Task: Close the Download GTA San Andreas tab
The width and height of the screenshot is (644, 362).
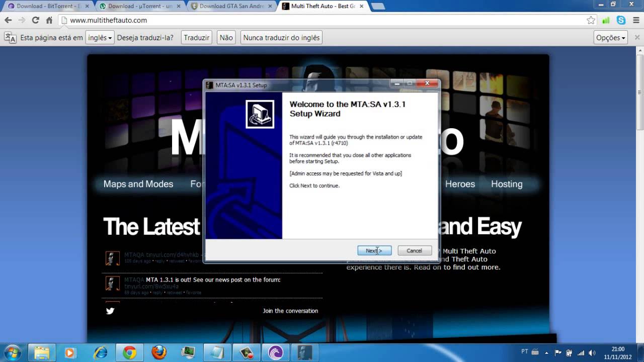Action: (271, 6)
